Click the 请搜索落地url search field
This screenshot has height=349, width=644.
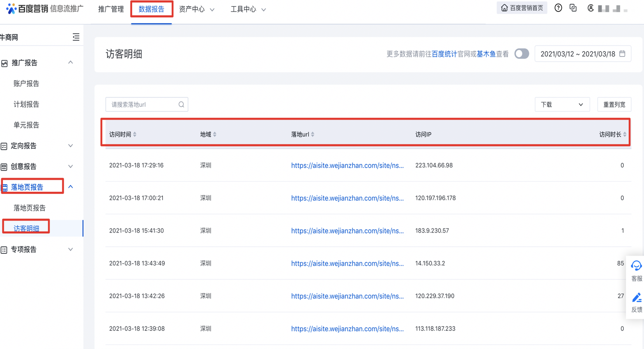pyautogui.click(x=142, y=105)
